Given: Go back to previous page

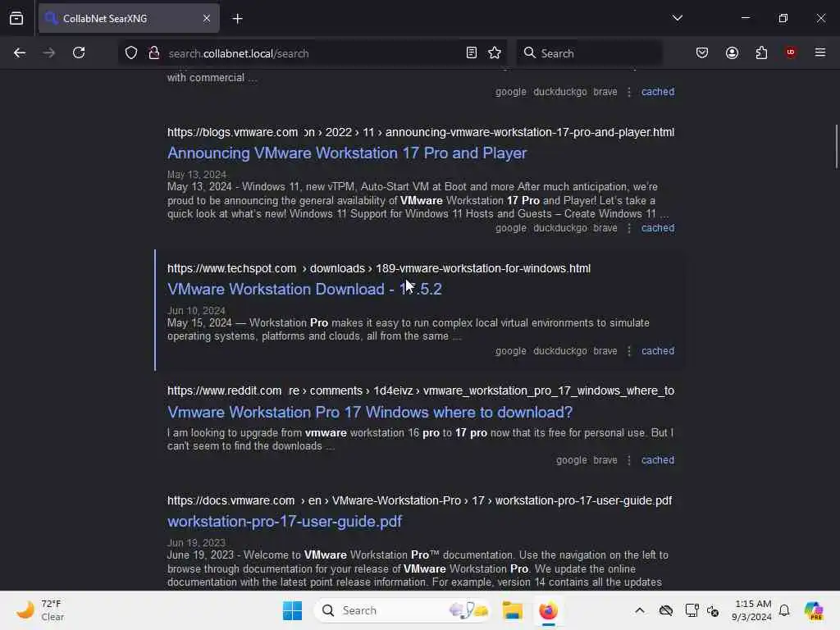Looking at the screenshot, I should pyautogui.click(x=20, y=53).
